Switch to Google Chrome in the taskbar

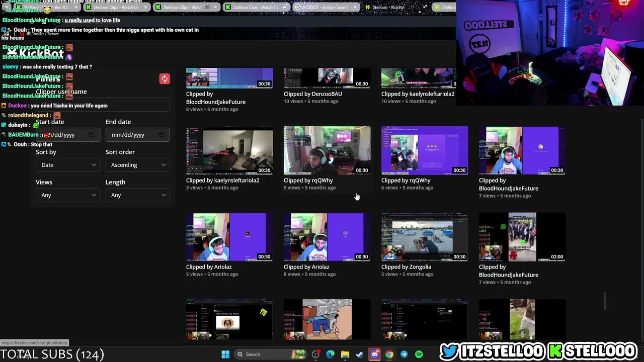coord(389,354)
